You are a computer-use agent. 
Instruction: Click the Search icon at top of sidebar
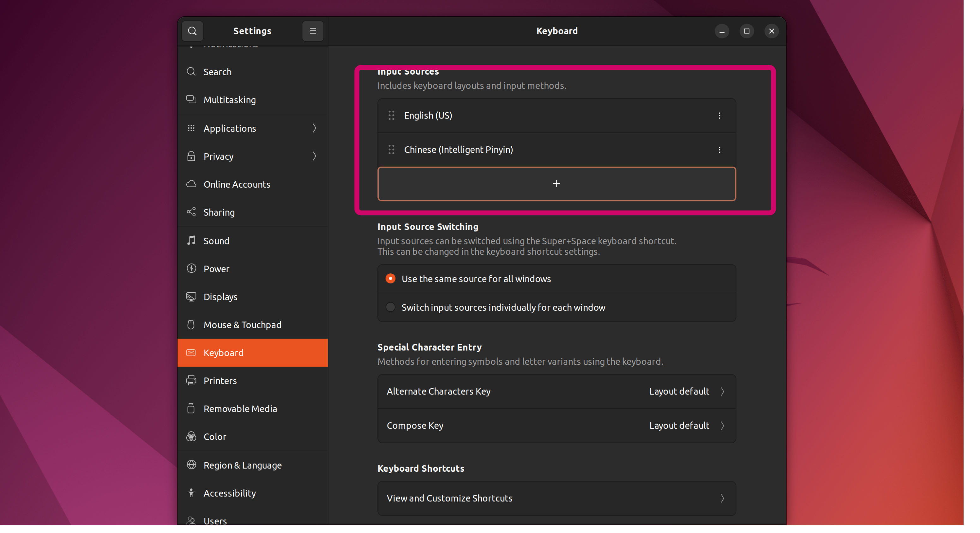point(191,30)
